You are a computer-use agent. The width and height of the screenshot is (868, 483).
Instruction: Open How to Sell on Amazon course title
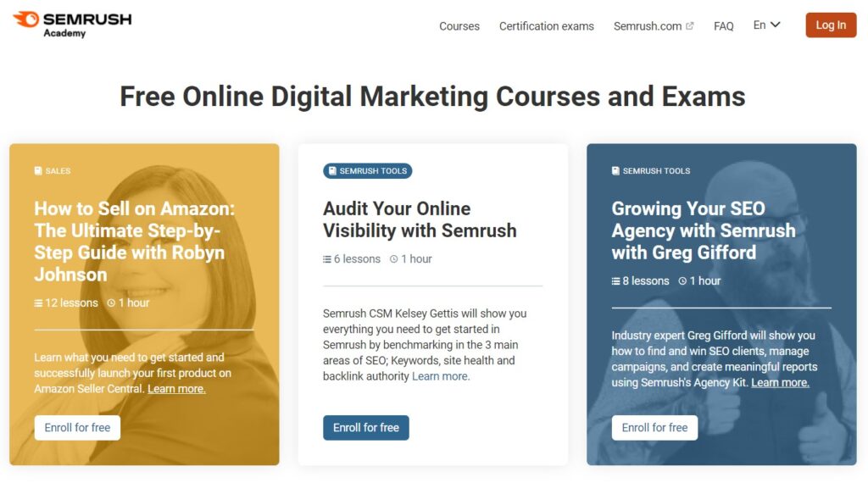click(135, 241)
